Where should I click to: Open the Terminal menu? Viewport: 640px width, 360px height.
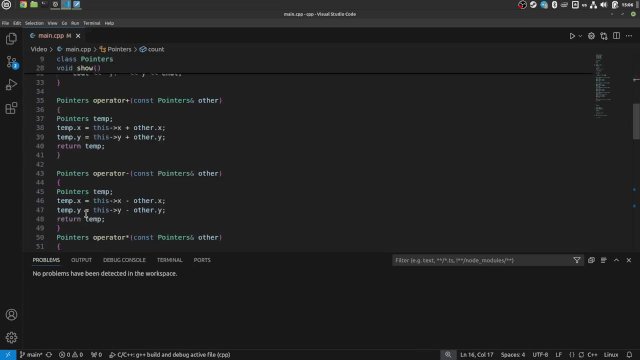pyautogui.click(x=91, y=23)
